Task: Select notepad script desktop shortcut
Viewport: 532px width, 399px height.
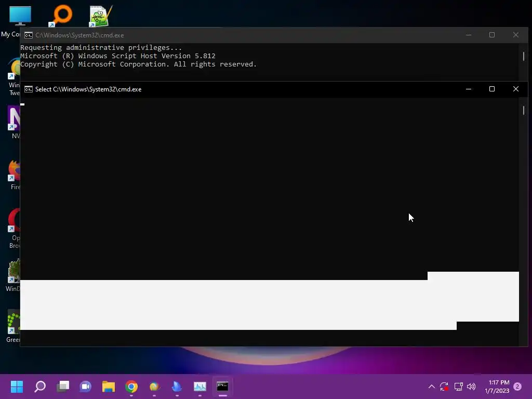Action: (100, 16)
